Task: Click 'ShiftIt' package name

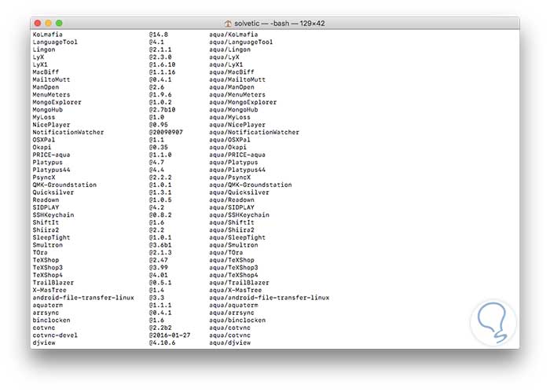Action: (x=46, y=222)
